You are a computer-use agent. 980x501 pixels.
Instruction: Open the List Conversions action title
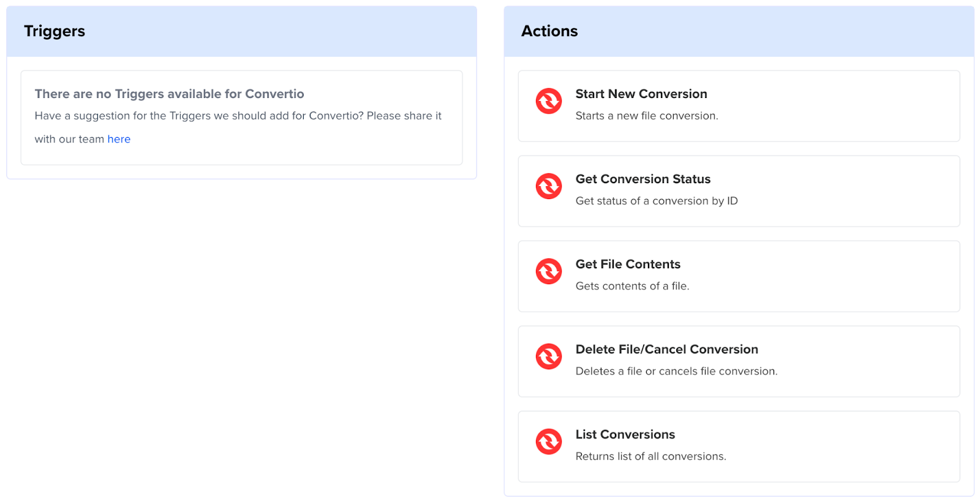(x=625, y=434)
